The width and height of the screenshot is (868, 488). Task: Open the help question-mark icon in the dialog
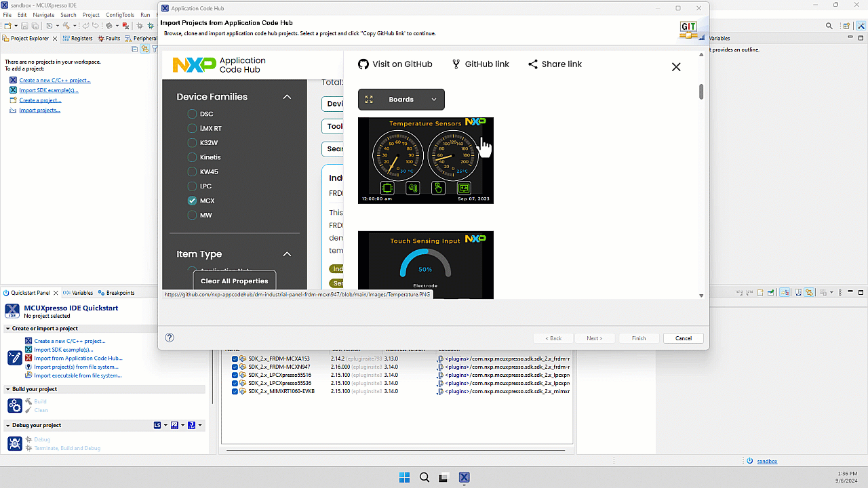coord(170,337)
